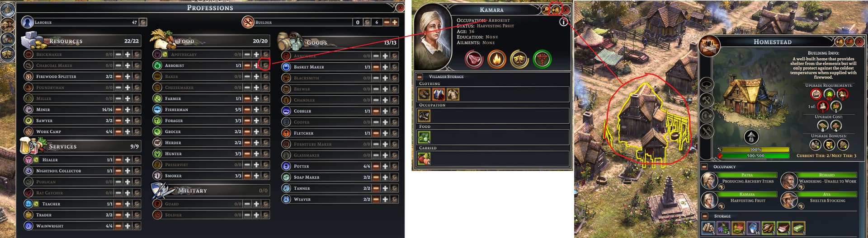The image size is (868, 238).
Task: Click the Homestead health bar 500/500
Action: (756, 156)
